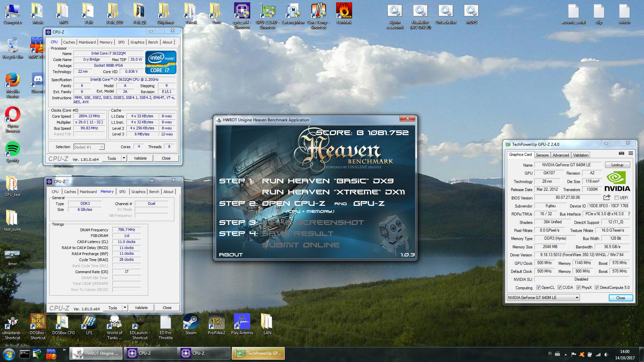This screenshot has width=644, height=362.
Task: Switch to HWBOT Unigine taskbar button
Action: click(x=96, y=353)
